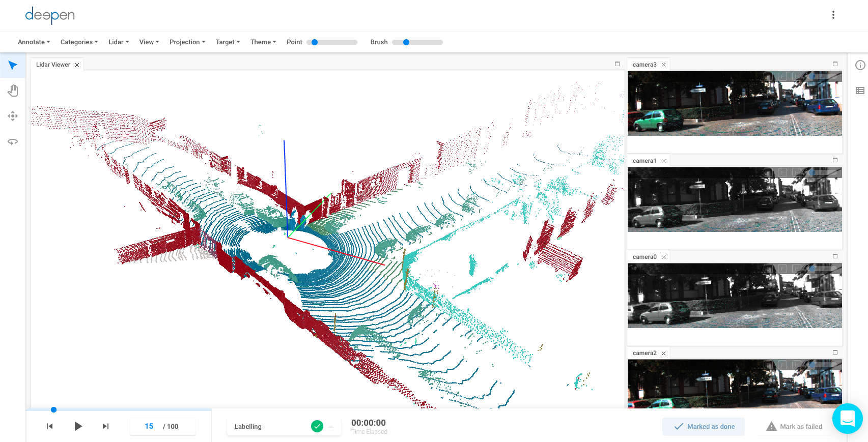The height and width of the screenshot is (442, 868).
Task: Open the Theme dropdown menu
Action: pyautogui.click(x=263, y=42)
